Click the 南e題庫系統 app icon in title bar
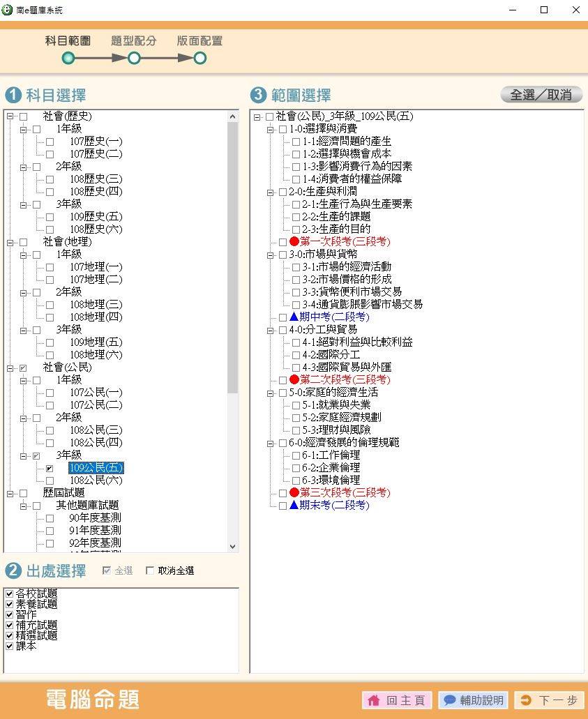Screen dimensions: 588x719 click(x=8, y=10)
